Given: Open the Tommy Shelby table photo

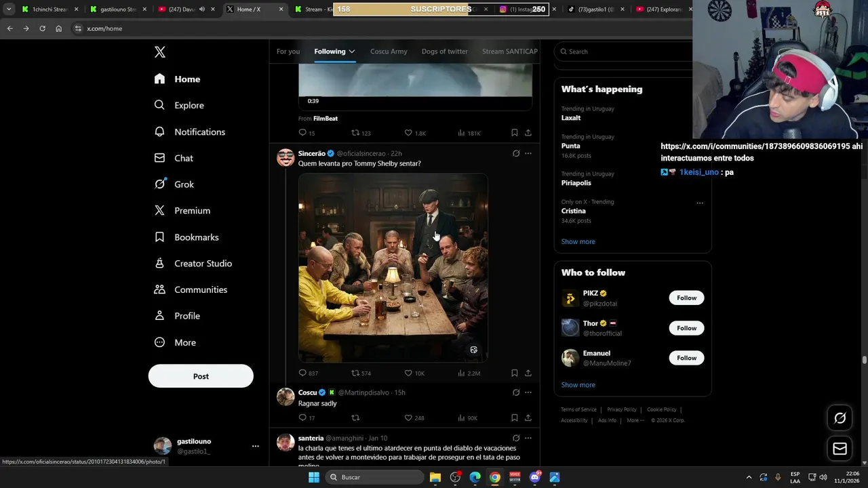Looking at the screenshot, I should 393,268.
